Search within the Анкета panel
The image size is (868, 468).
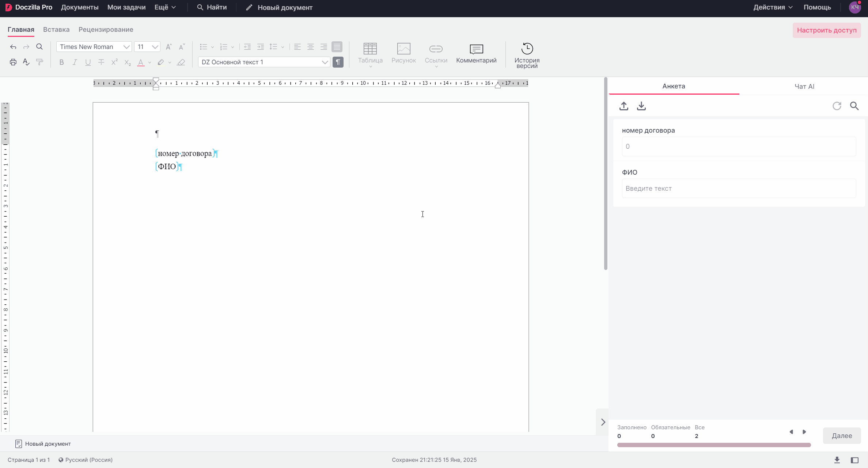tap(854, 106)
